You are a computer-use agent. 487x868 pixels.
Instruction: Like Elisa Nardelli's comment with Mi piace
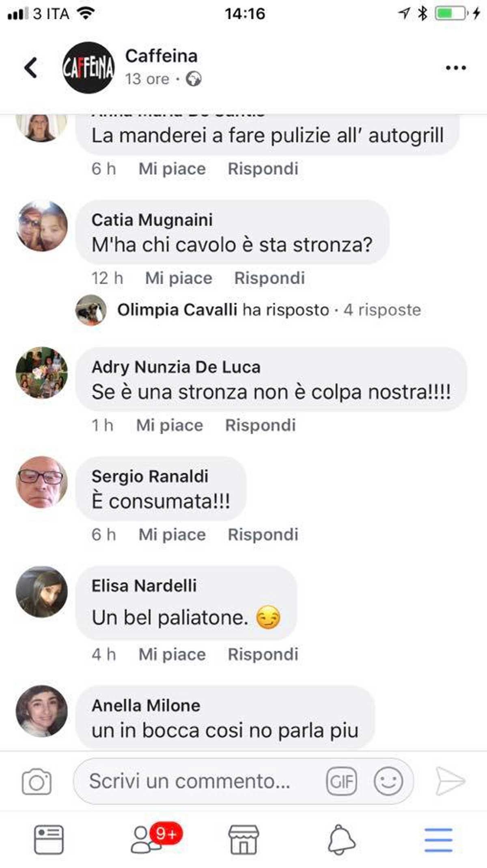tap(172, 654)
